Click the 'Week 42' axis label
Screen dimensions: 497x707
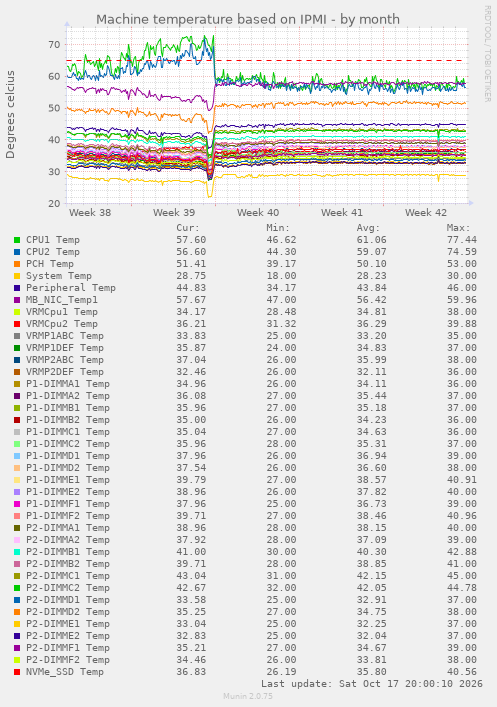tap(426, 212)
